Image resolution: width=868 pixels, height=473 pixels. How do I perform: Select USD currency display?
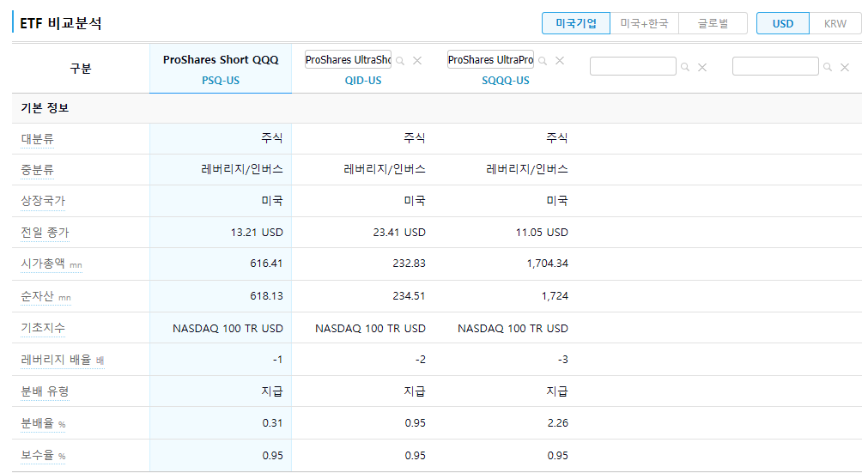tap(783, 23)
